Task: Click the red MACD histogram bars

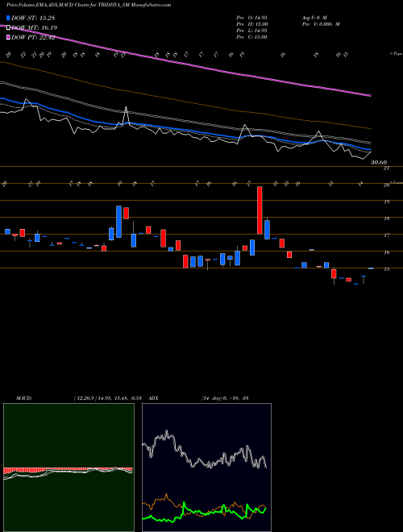Action: [x=68, y=470]
